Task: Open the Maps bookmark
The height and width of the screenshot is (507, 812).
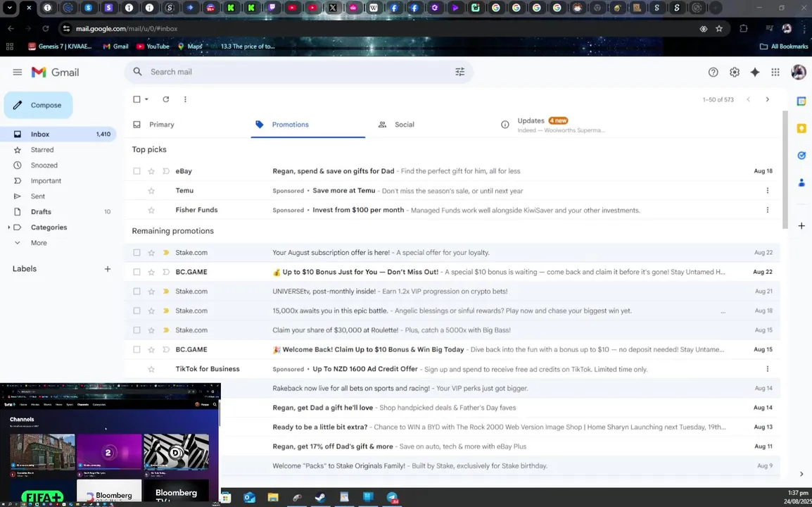Action: pos(189,46)
